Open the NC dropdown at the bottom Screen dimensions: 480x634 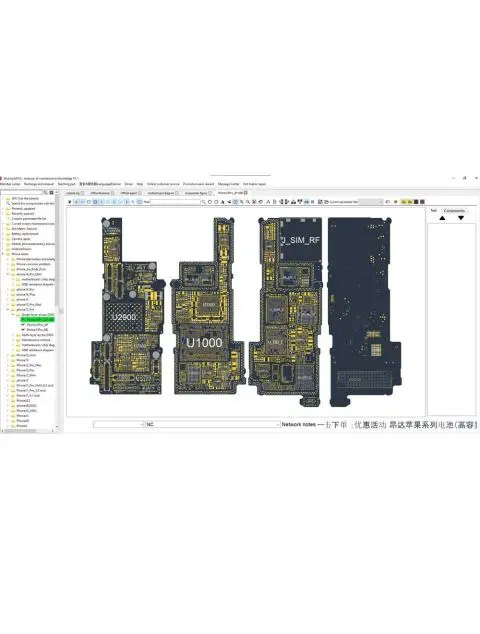coord(213,425)
